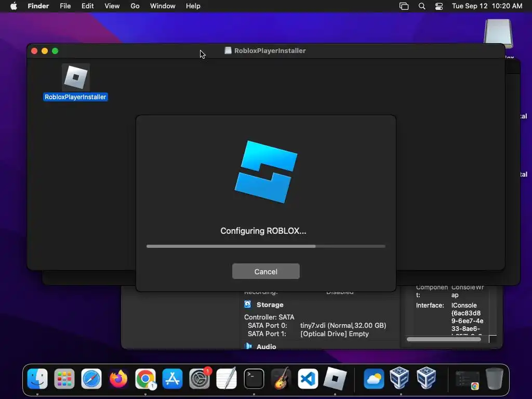Screen dimensions: 532x399
Task: Click the Roblox icon in the Dock
Action: 335,378
